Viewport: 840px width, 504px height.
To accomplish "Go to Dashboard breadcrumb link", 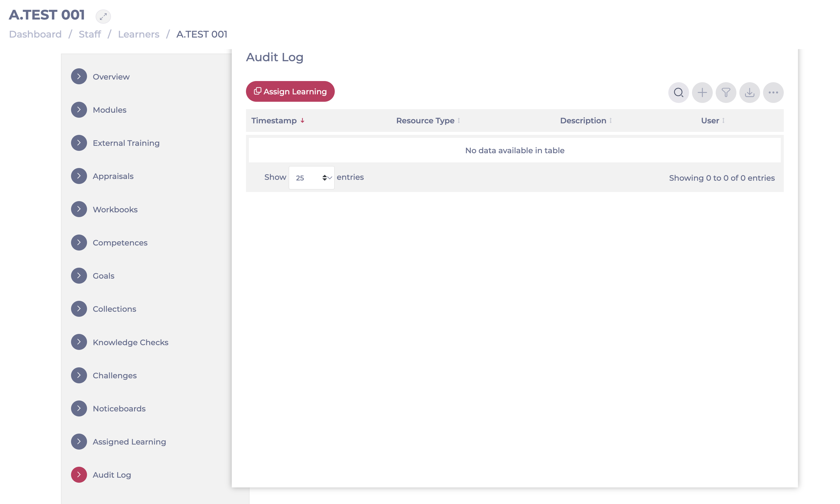I will (x=35, y=34).
